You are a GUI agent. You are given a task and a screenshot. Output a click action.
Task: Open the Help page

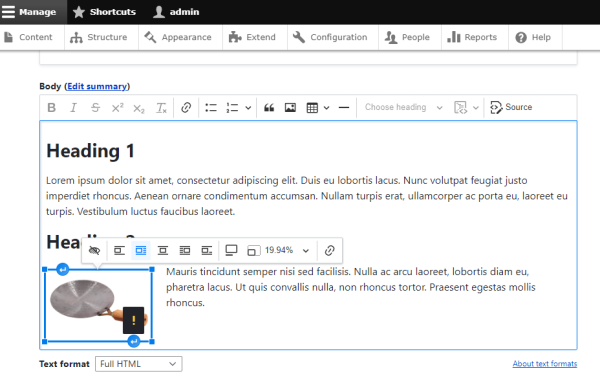(533, 37)
